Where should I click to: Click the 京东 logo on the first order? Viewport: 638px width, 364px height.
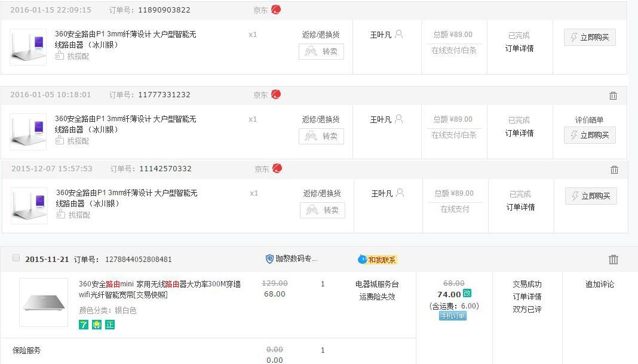[275, 10]
